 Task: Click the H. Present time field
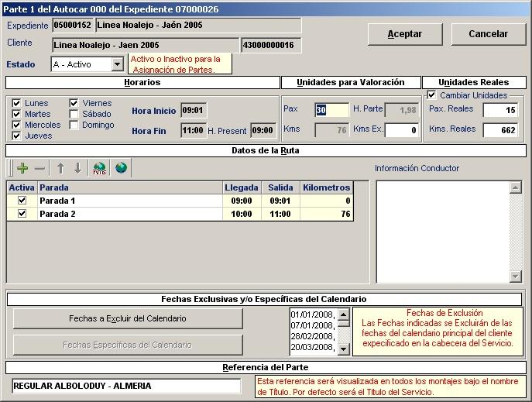click(x=263, y=131)
